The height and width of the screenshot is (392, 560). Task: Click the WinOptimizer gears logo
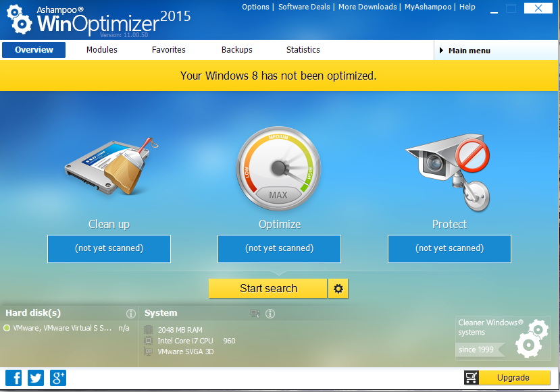(20, 20)
